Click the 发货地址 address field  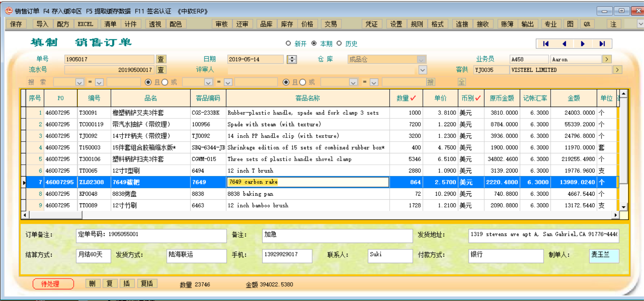click(x=543, y=236)
